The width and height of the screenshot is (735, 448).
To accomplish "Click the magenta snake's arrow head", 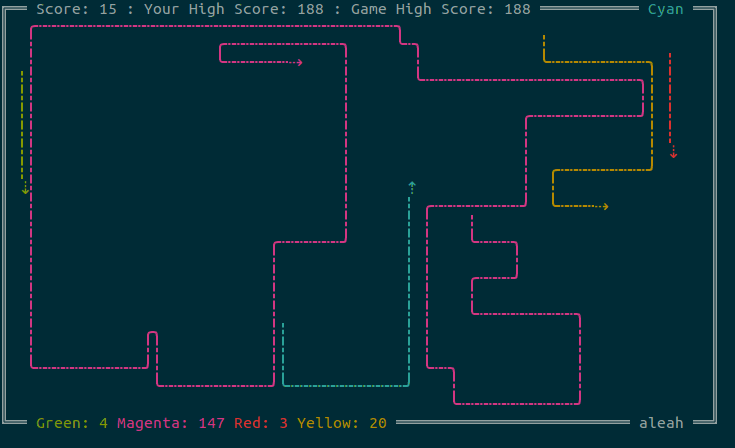I will (x=299, y=62).
